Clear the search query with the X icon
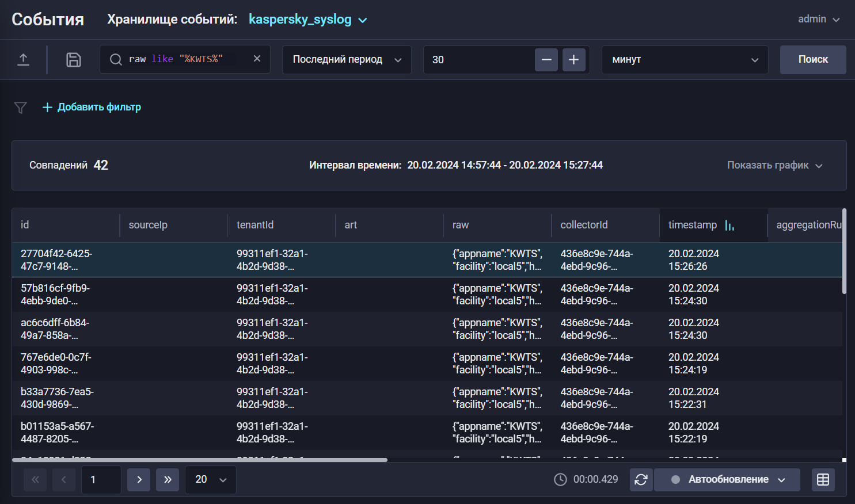Viewport: 855px width, 504px height. 256,58
